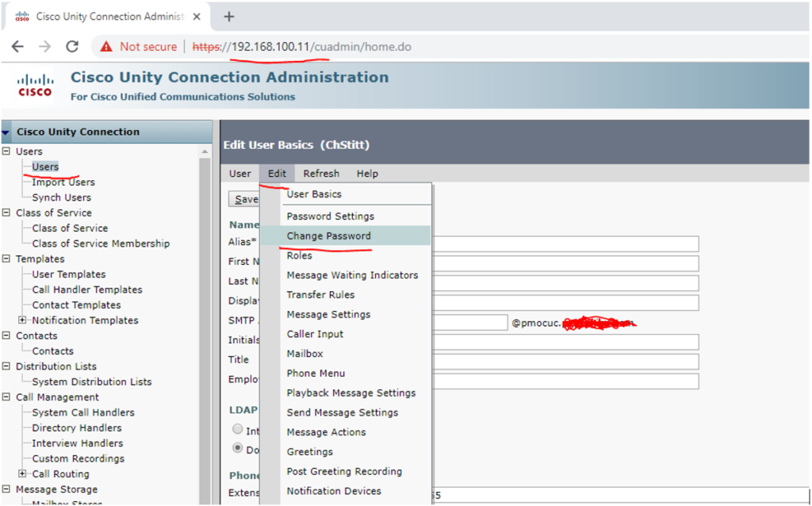Viewport: 812px width, 506px height.
Task: Open the Chrome three-dot menu
Action: [x=802, y=47]
